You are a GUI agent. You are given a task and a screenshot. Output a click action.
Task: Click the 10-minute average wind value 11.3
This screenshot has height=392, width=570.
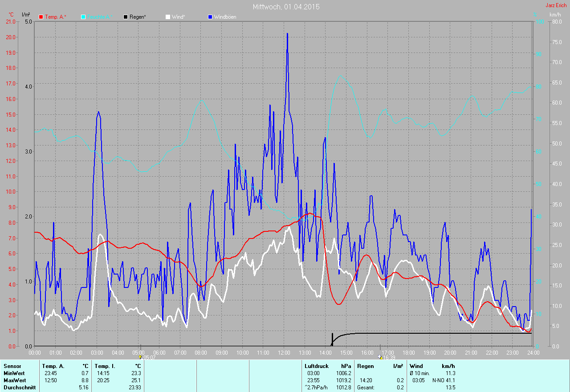[x=450, y=373]
